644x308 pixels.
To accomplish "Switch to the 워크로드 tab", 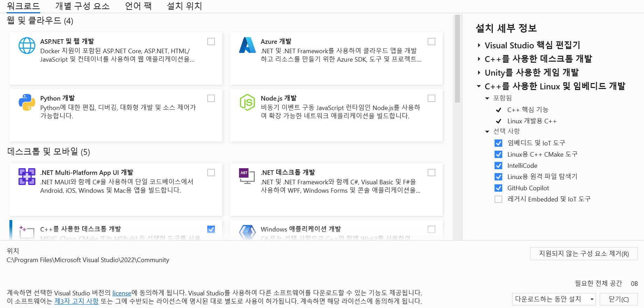I will [x=23, y=6].
